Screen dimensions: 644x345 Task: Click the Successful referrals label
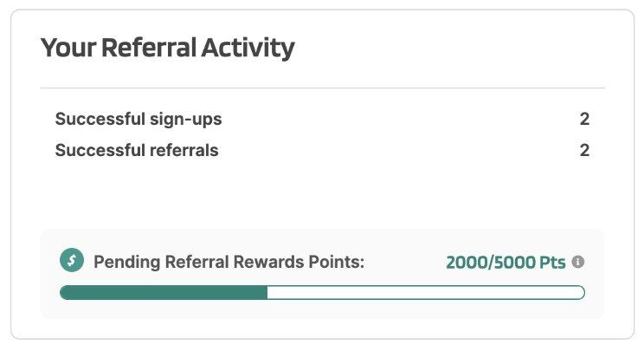pyautogui.click(x=137, y=150)
